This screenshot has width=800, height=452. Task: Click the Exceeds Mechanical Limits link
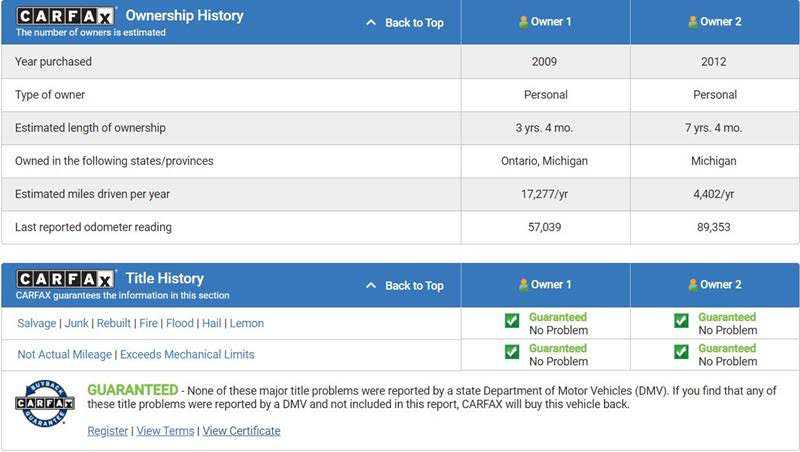pyautogui.click(x=188, y=355)
